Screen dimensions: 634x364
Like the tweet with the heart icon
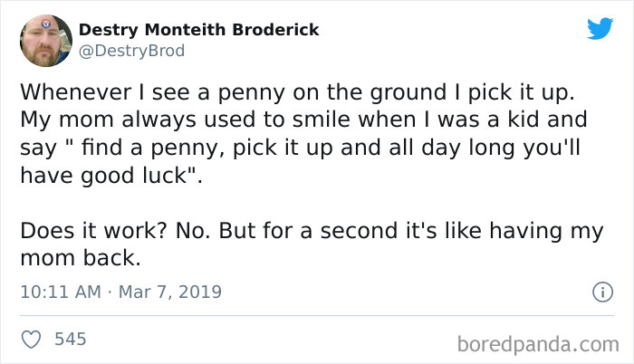[31, 340]
